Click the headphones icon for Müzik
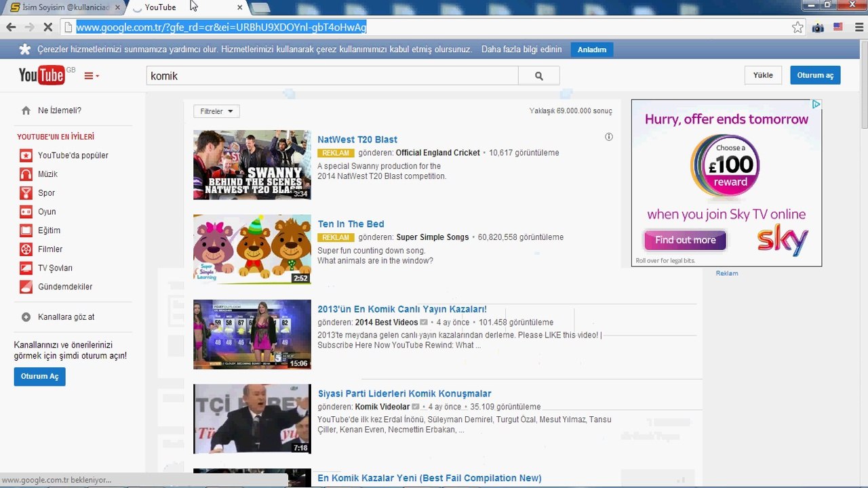 pyautogui.click(x=26, y=174)
